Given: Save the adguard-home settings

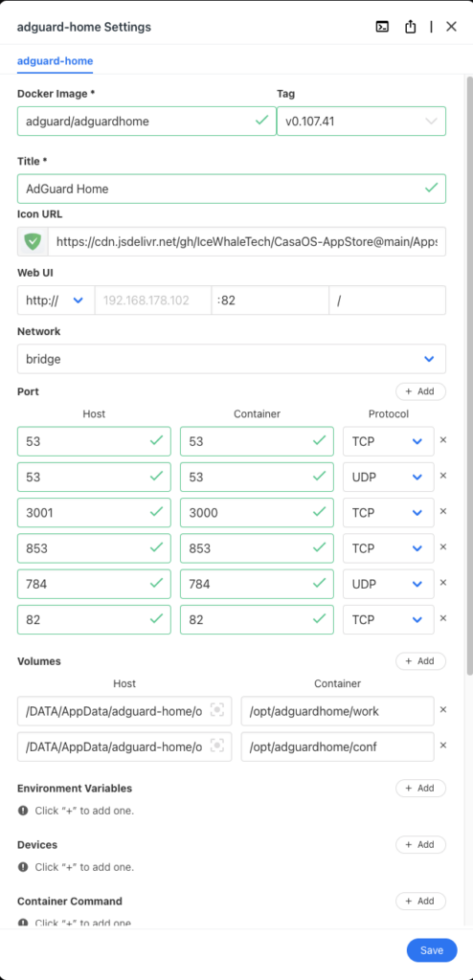Looking at the screenshot, I should pos(432,950).
